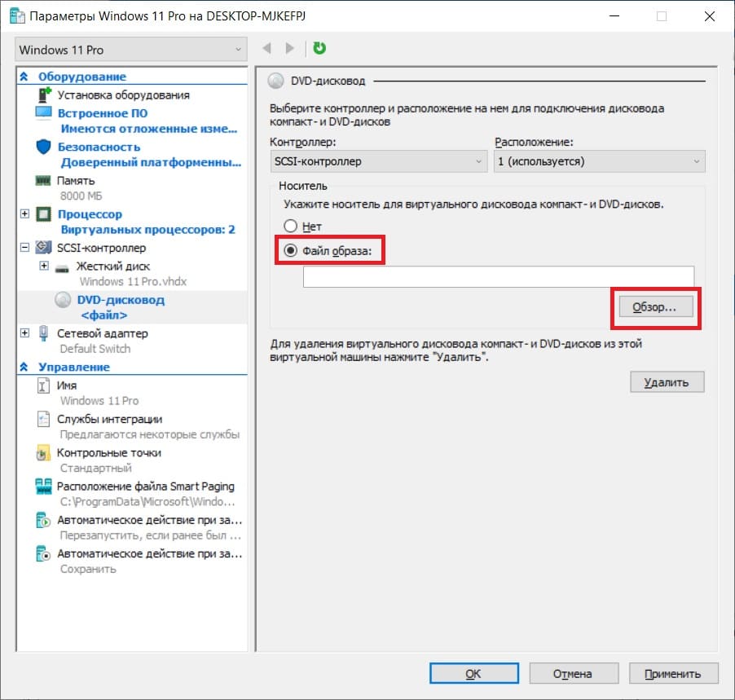The image size is (735, 700).
Task: Click the Memory (Память) chip icon
Action: (x=43, y=181)
